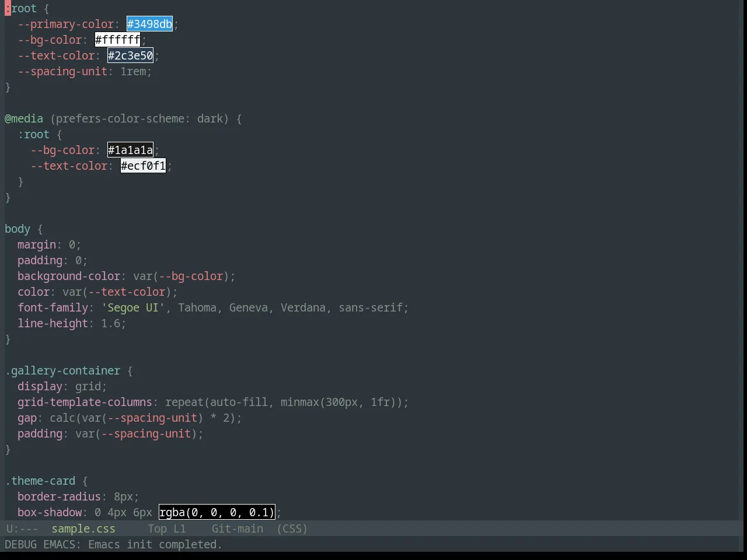This screenshot has width=747, height=560.
Task: Place cursor on --primary-color property
Action: pos(65,24)
